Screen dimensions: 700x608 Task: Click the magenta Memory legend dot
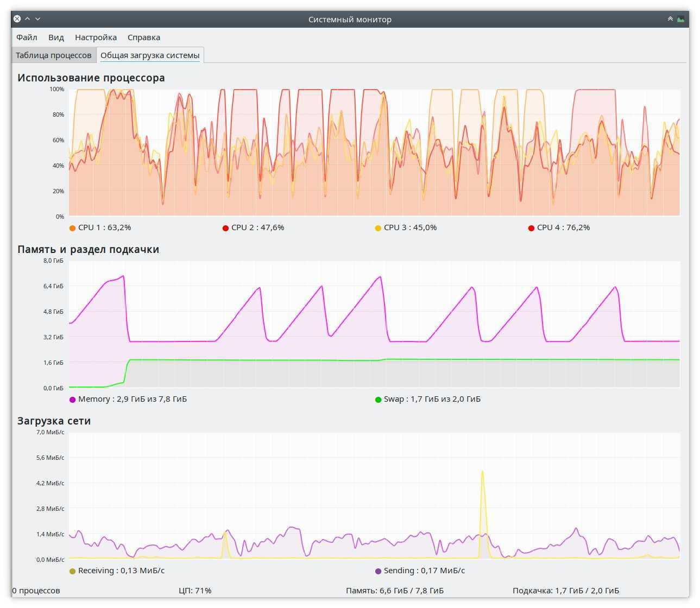(72, 400)
